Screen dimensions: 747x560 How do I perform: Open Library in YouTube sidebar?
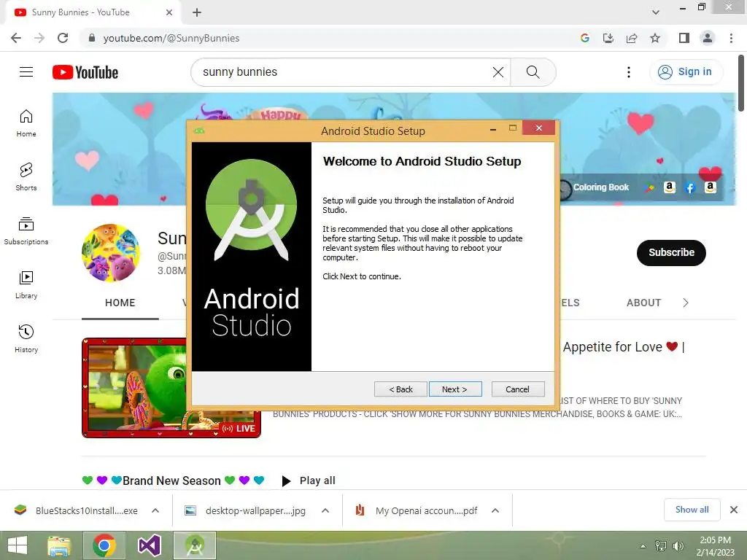pos(26,285)
